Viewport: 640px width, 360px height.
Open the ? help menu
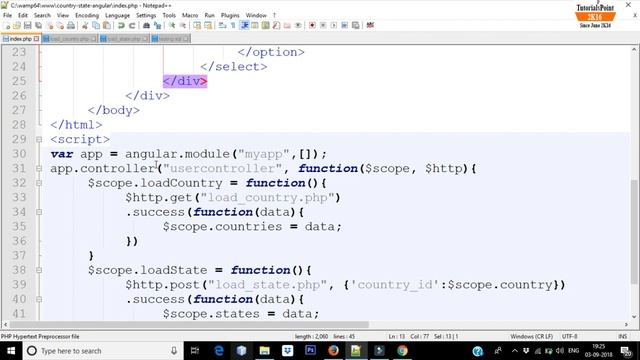click(x=274, y=15)
